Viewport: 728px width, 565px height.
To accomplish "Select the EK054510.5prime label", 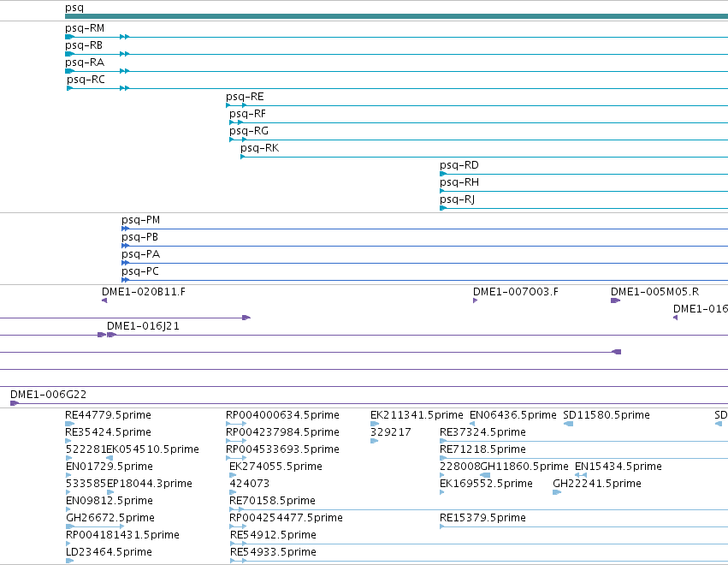I will pyautogui.click(x=153, y=449).
